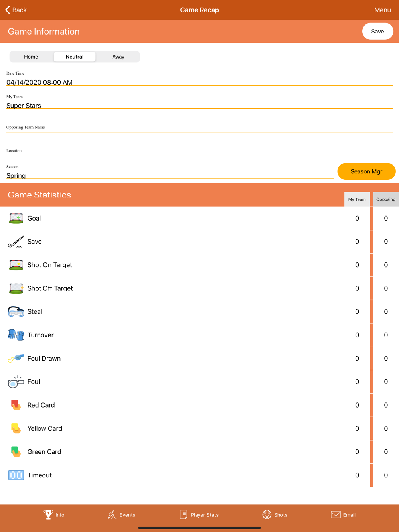Image resolution: width=399 pixels, height=532 pixels.
Task: Switch to the Shots tab
Action: tap(275, 515)
